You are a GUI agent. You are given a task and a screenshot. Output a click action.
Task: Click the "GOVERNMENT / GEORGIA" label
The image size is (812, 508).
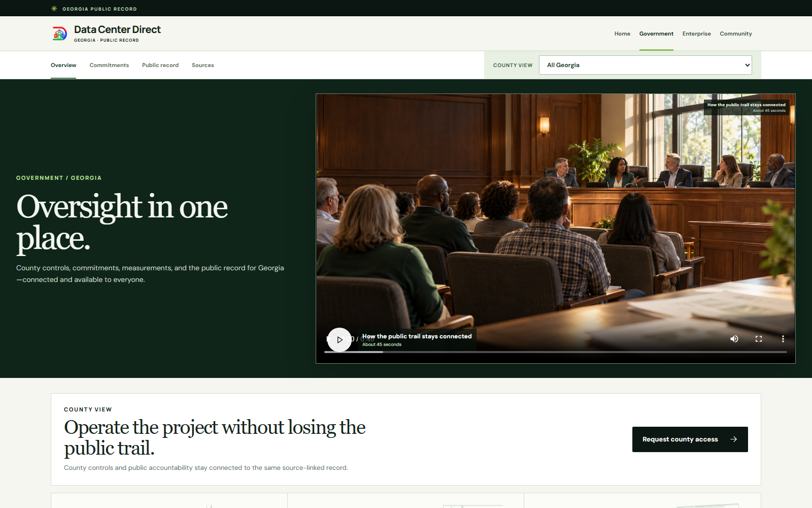59,178
